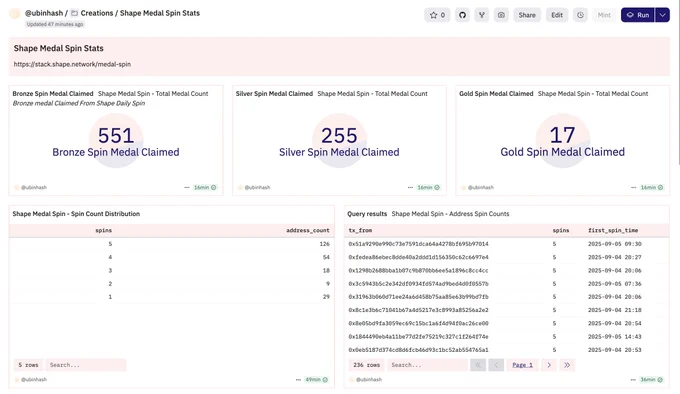Image resolution: width=680 pixels, height=394 pixels.
Task: Open the Silver card three-dot menu
Action: click(x=410, y=188)
